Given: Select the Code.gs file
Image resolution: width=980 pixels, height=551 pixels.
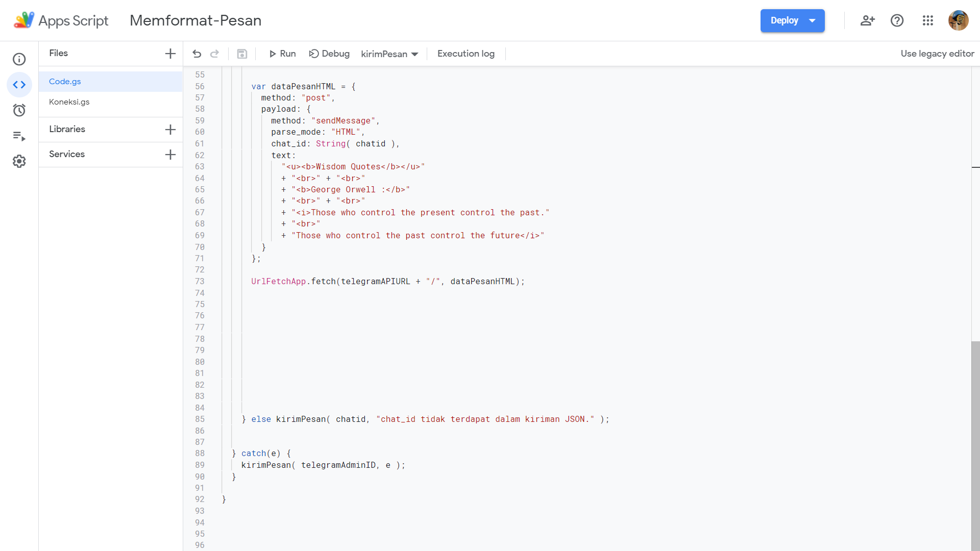Looking at the screenshot, I should (65, 82).
